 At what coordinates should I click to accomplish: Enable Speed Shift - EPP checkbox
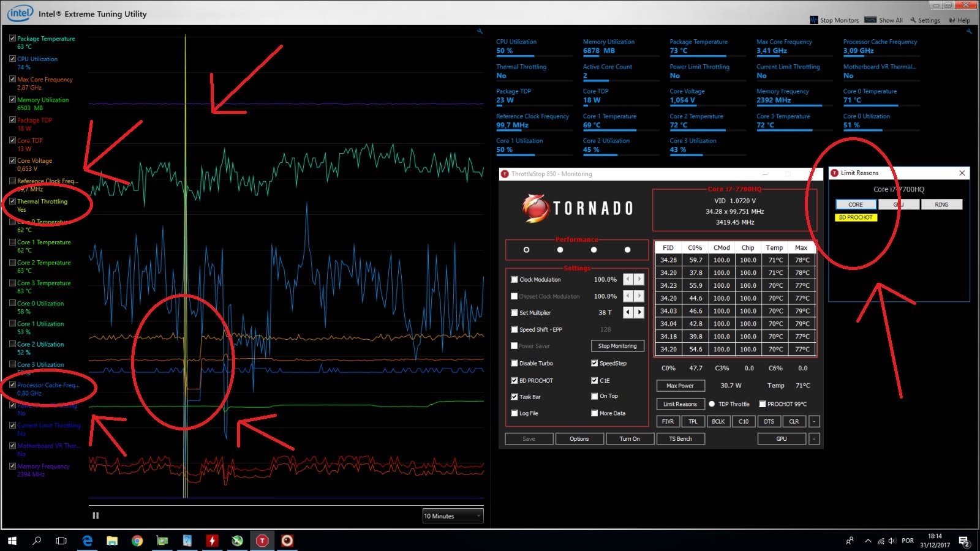[x=514, y=329]
